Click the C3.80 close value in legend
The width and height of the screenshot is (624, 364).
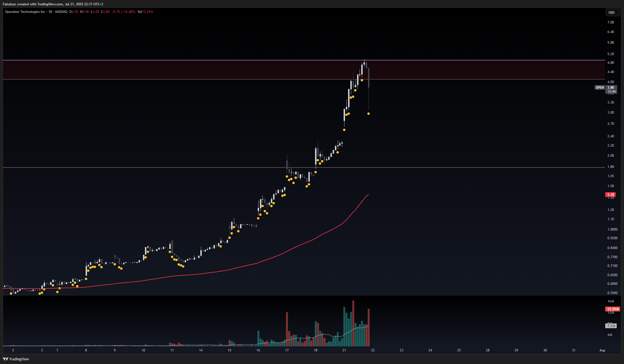pos(105,12)
